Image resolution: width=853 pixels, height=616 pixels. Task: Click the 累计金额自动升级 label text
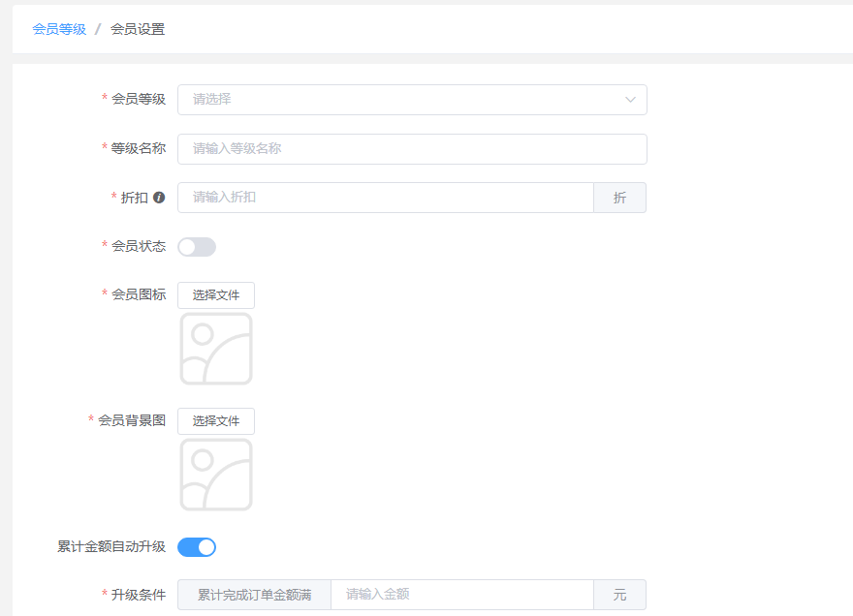(x=111, y=546)
